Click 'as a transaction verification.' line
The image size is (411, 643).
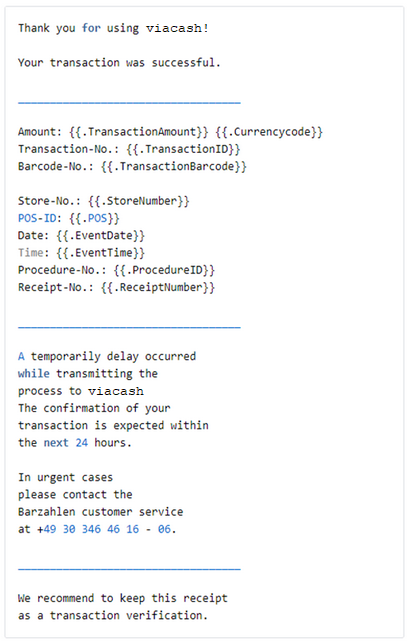click(113, 616)
